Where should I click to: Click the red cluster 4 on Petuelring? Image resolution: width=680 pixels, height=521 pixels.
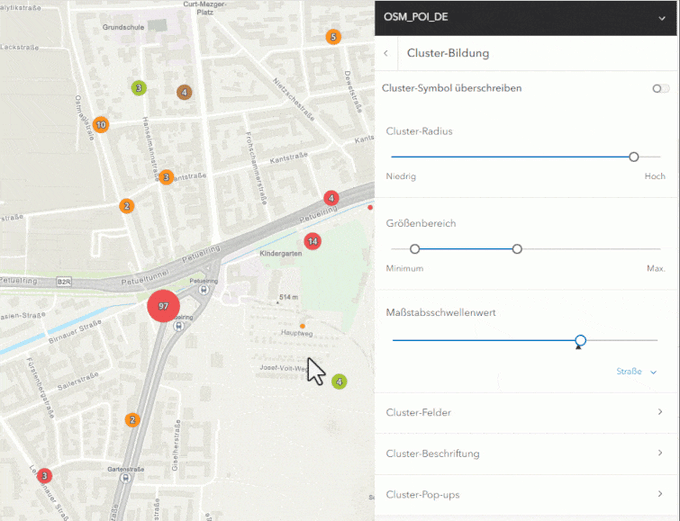331,198
